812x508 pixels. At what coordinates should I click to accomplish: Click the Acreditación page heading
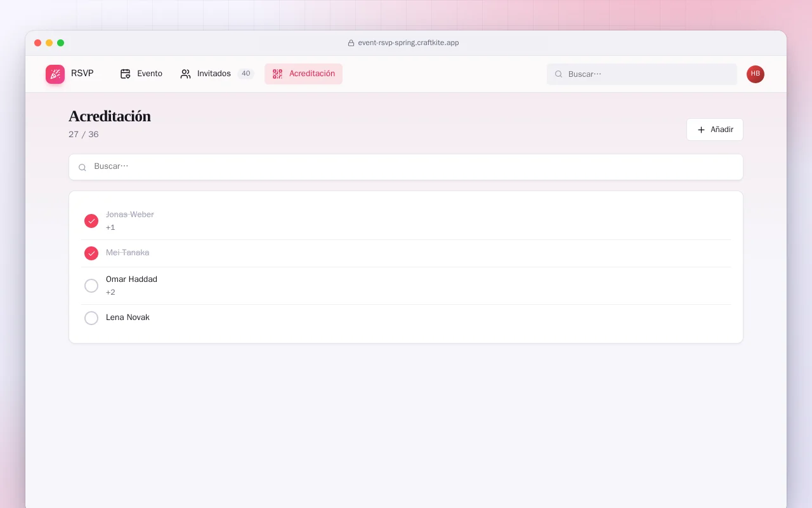pyautogui.click(x=110, y=116)
